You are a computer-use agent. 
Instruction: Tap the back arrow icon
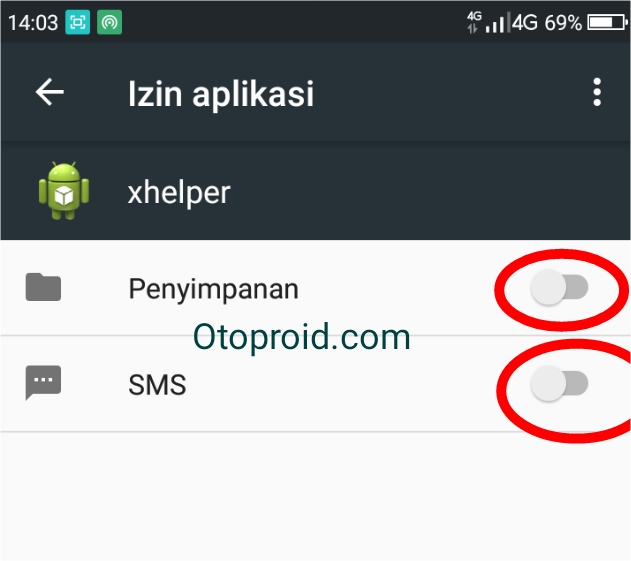pyautogui.click(x=49, y=92)
